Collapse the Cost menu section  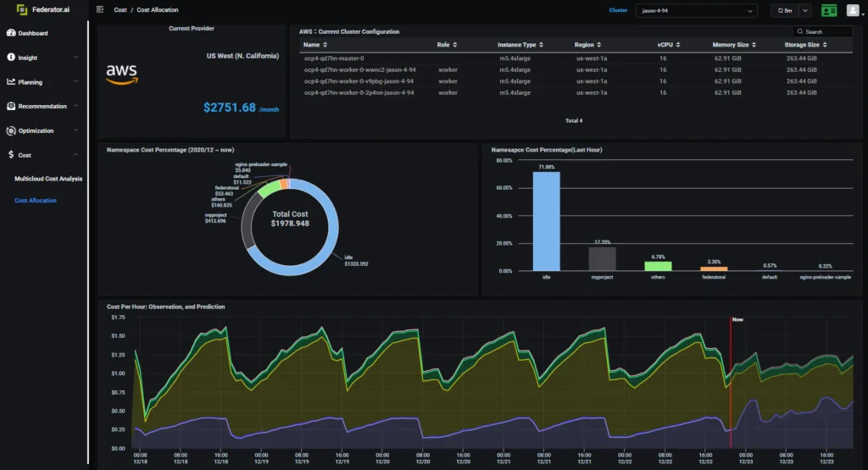tap(75, 155)
